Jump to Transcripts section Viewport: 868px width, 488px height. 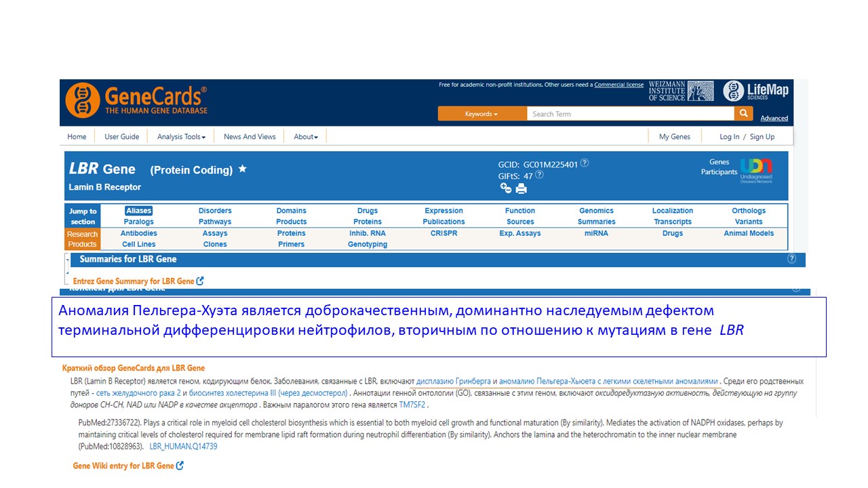673,222
